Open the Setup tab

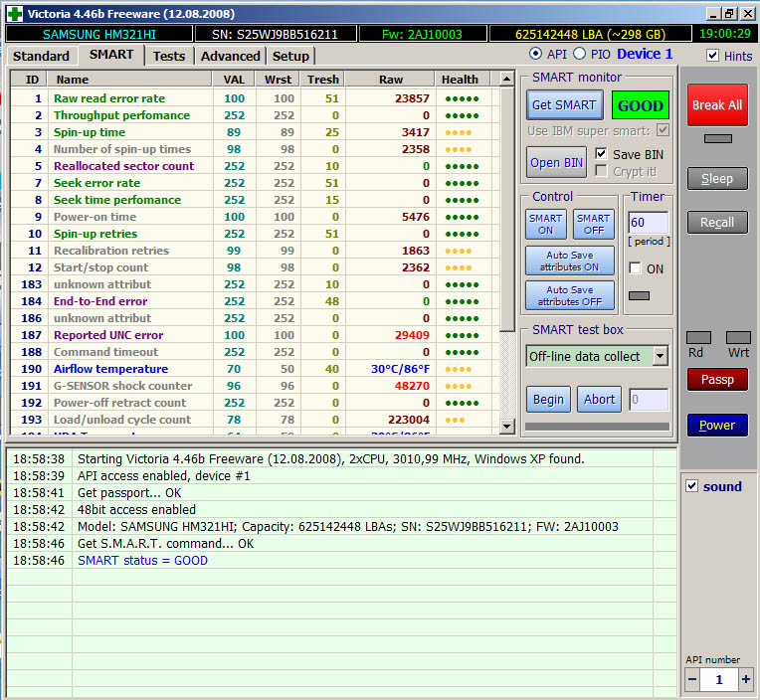pos(290,57)
